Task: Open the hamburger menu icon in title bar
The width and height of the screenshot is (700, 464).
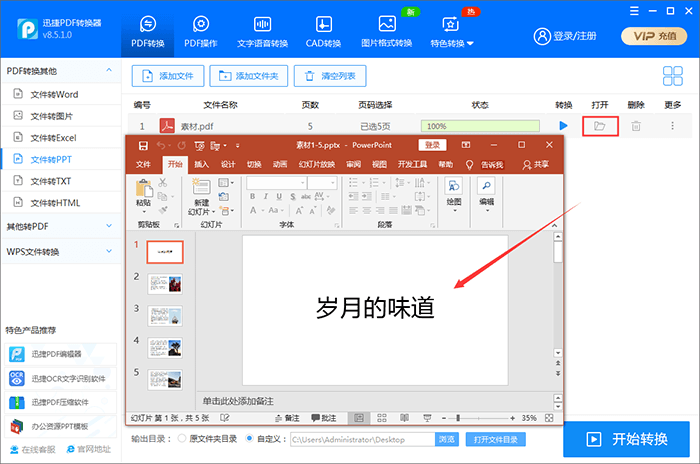Action: (x=634, y=11)
